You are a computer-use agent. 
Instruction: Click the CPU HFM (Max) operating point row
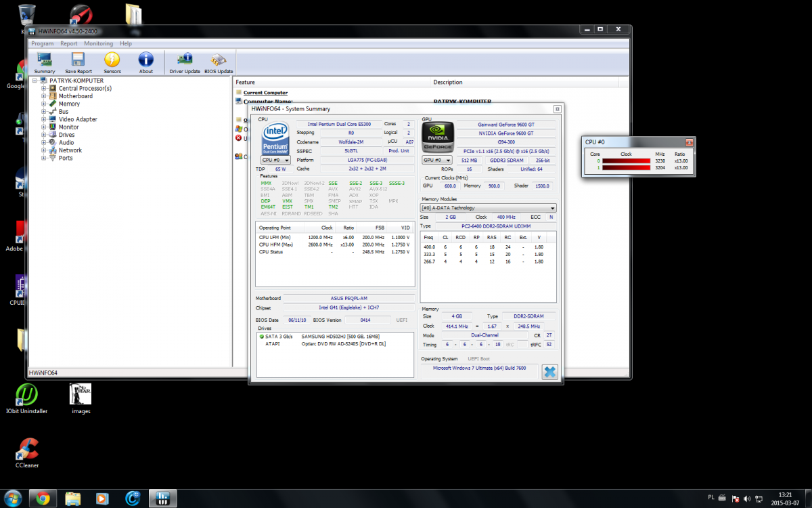coord(335,245)
